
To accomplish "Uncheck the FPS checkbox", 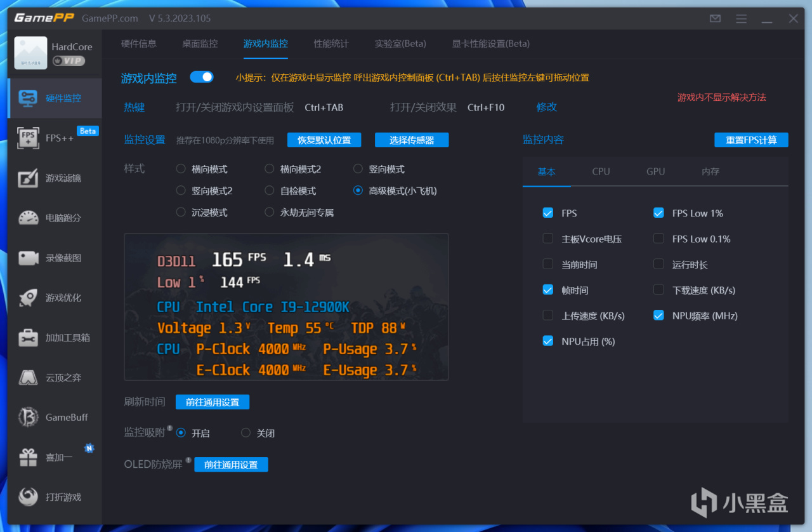I will point(548,213).
